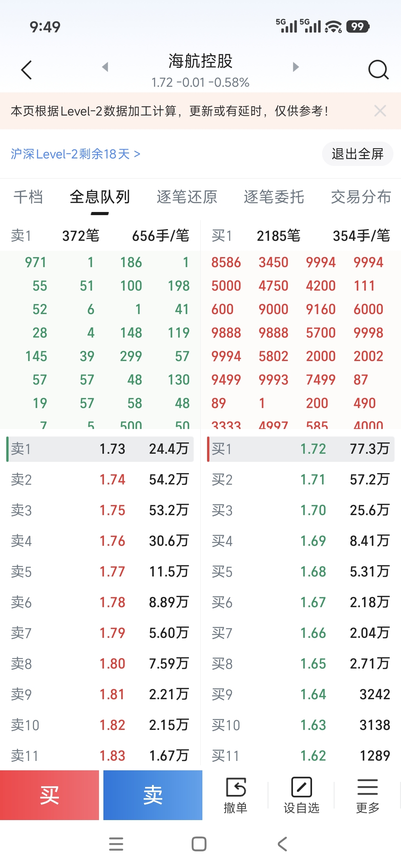
Task: Select 买1 row at price 1.72
Action: click(300, 449)
